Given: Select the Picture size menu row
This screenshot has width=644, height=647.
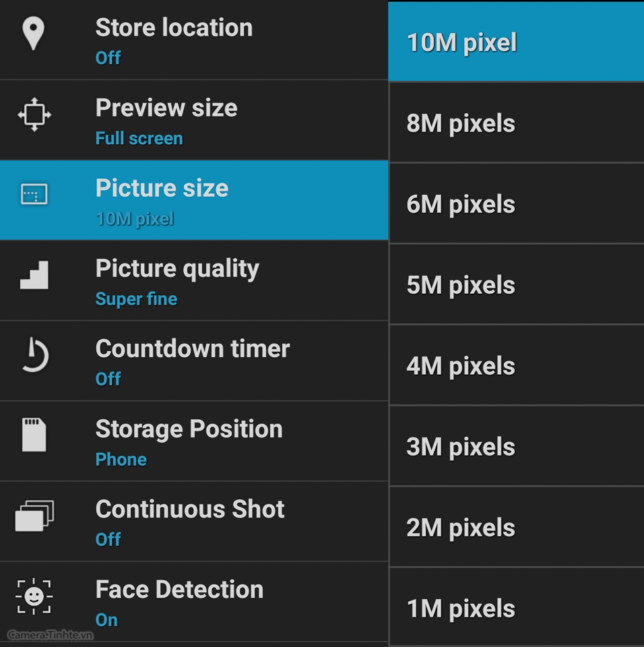Looking at the screenshot, I should point(194,200).
